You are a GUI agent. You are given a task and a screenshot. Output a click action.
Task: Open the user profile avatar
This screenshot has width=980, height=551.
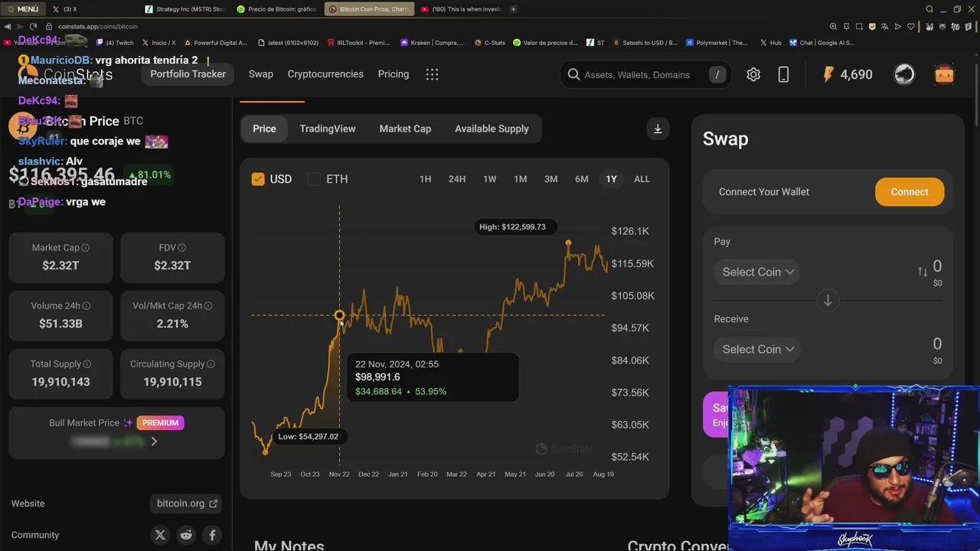tap(904, 74)
